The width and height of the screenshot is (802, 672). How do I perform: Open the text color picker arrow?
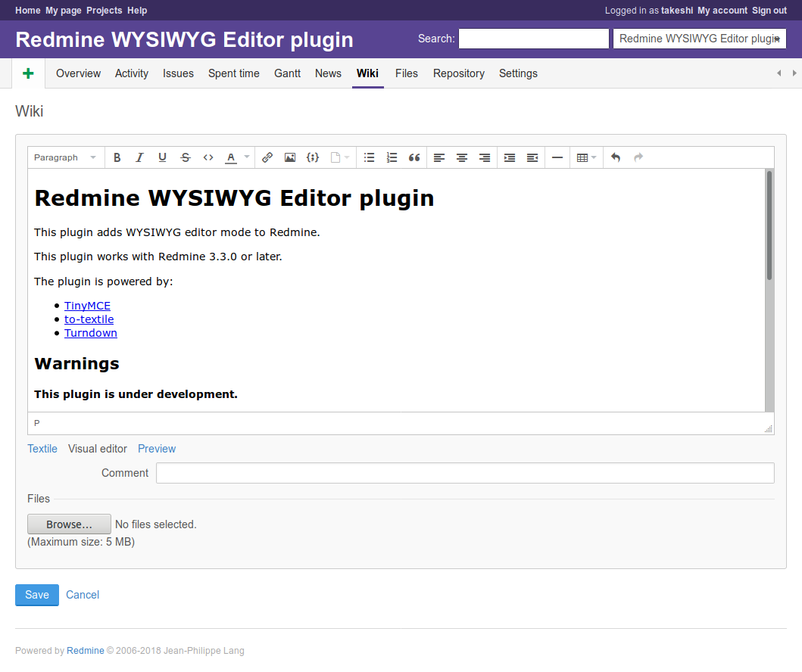(x=247, y=157)
